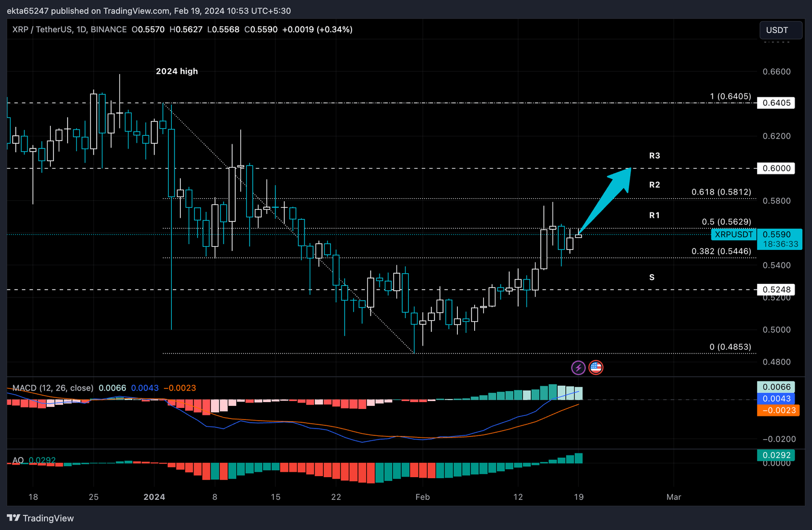The height and width of the screenshot is (530, 812).
Task: Open the ekta65247 profile link
Action: (x=28, y=11)
